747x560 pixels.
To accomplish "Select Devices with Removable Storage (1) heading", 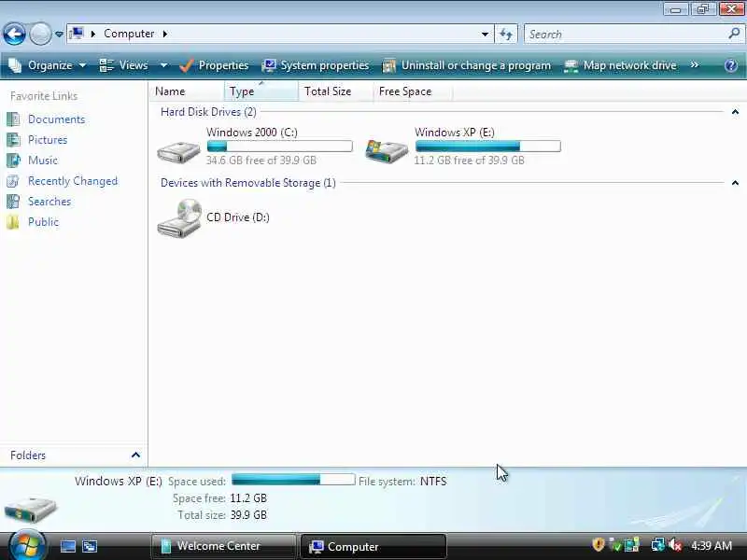I will coord(247,183).
